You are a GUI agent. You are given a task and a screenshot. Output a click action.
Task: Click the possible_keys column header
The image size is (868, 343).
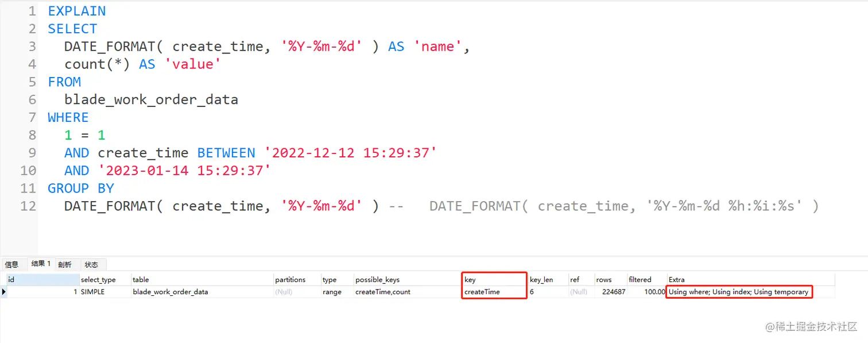coord(408,279)
